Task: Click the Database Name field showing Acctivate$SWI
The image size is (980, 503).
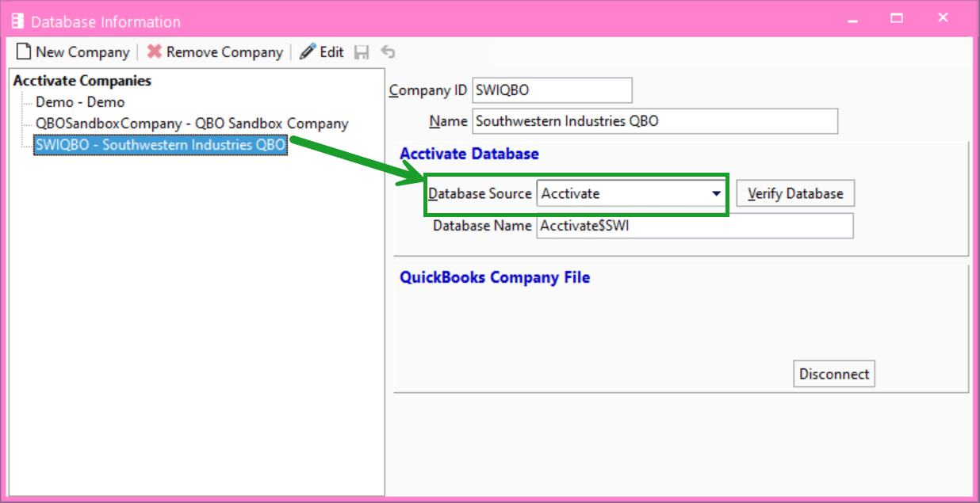Action: [695, 226]
